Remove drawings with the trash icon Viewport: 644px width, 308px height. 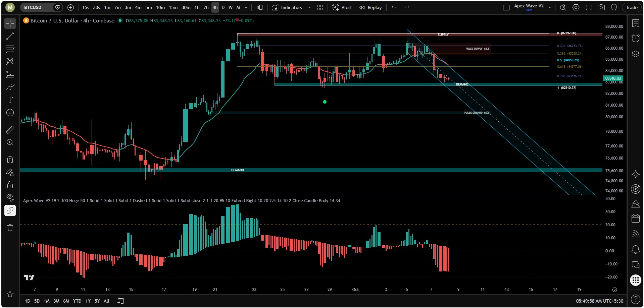click(x=10, y=228)
